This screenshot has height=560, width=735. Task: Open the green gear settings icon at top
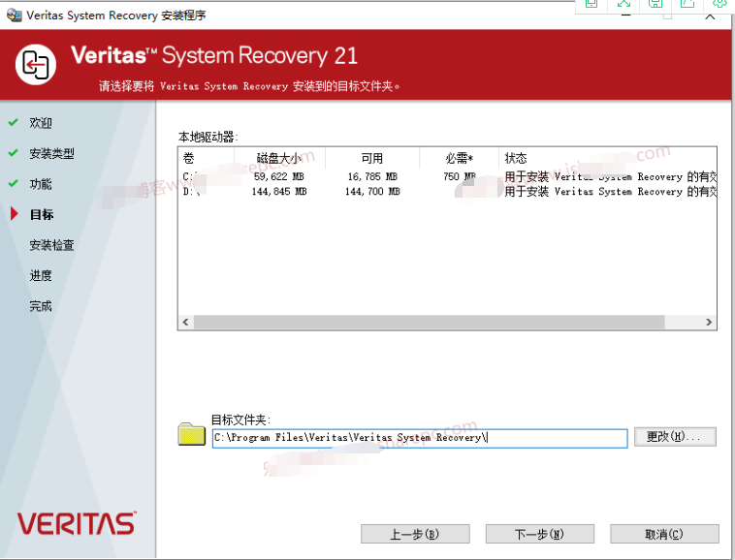(719, 4)
